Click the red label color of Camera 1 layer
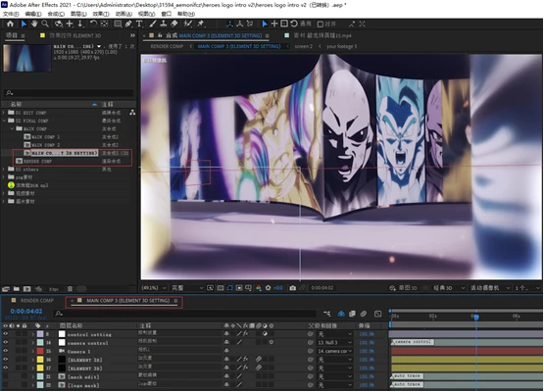 (x=40, y=351)
